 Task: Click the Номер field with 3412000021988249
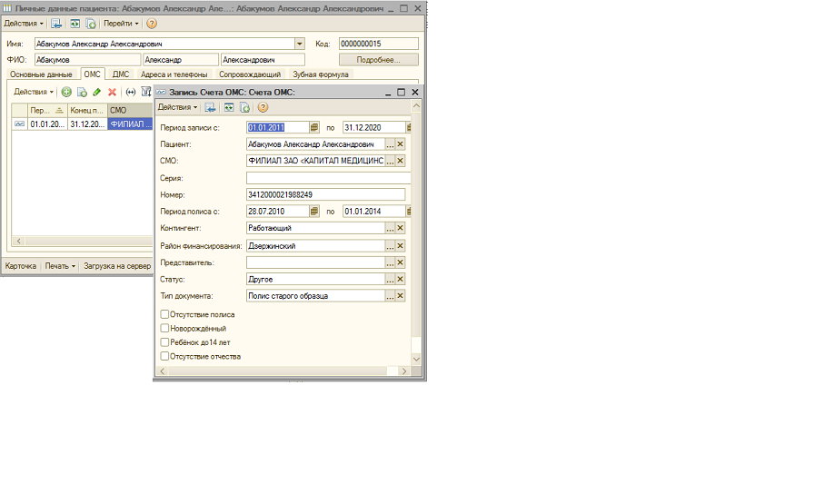tap(325, 194)
